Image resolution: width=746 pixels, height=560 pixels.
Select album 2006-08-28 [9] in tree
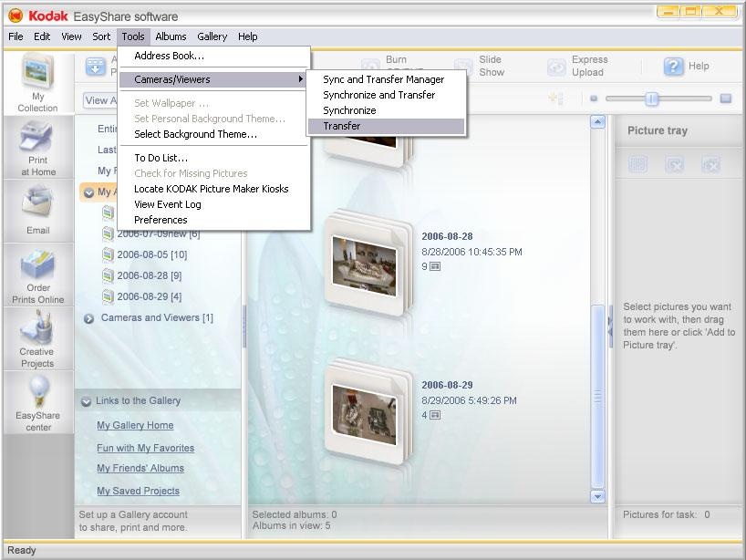pyautogui.click(x=150, y=275)
